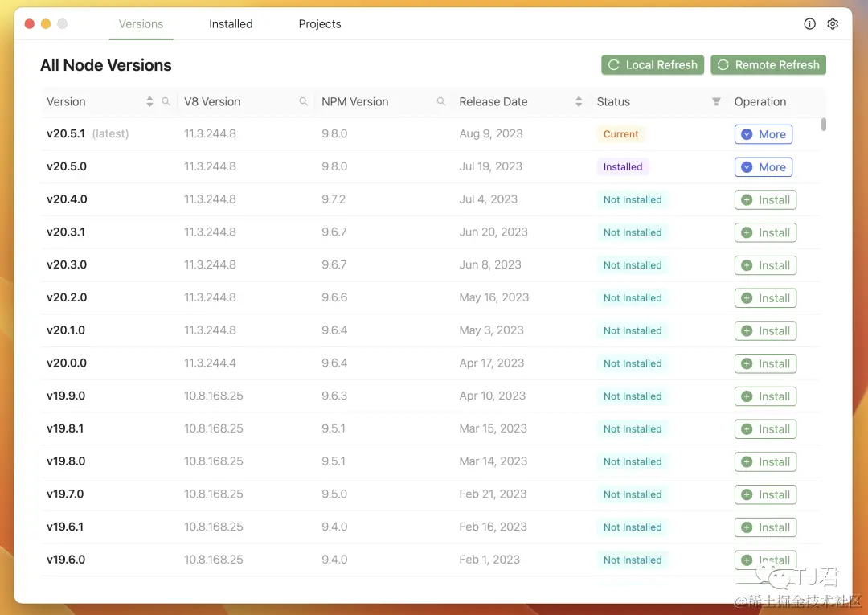Install Node v19.6.1
Viewport: 868px width, 615px height.
click(766, 527)
